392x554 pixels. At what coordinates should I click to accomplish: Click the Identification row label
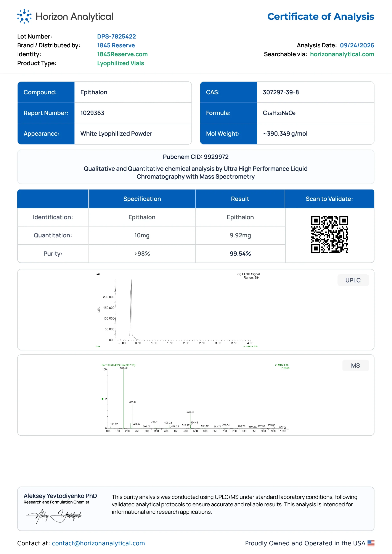click(x=53, y=217)
